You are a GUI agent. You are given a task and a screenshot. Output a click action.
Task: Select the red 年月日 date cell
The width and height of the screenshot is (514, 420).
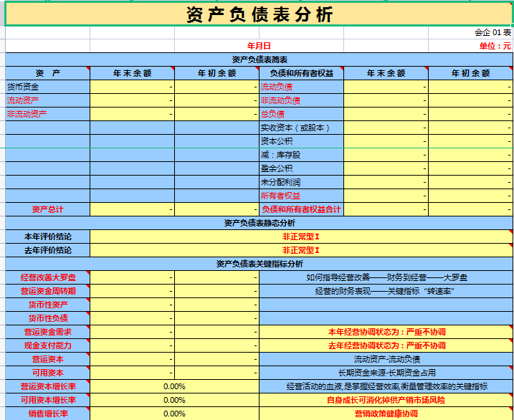[x=259, y=46]
